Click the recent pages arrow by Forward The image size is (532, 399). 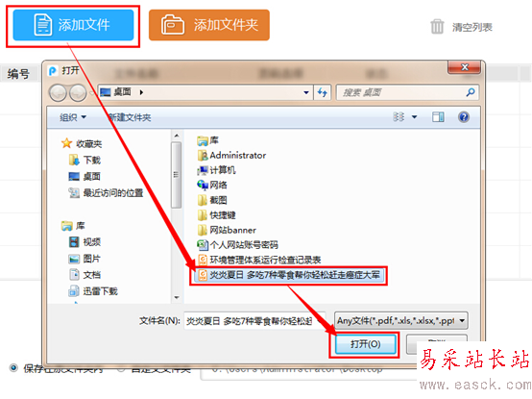(90, 92)
